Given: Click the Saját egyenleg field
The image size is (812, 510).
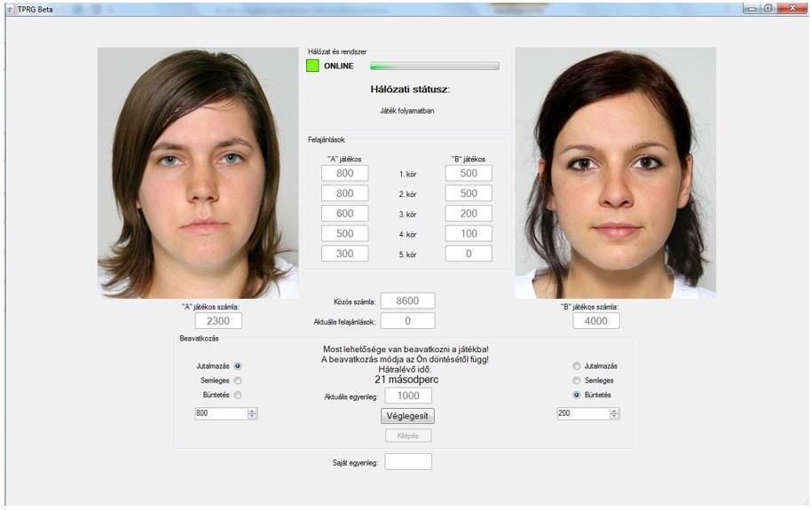Looking at the screenshot, I should coord(408,462).
